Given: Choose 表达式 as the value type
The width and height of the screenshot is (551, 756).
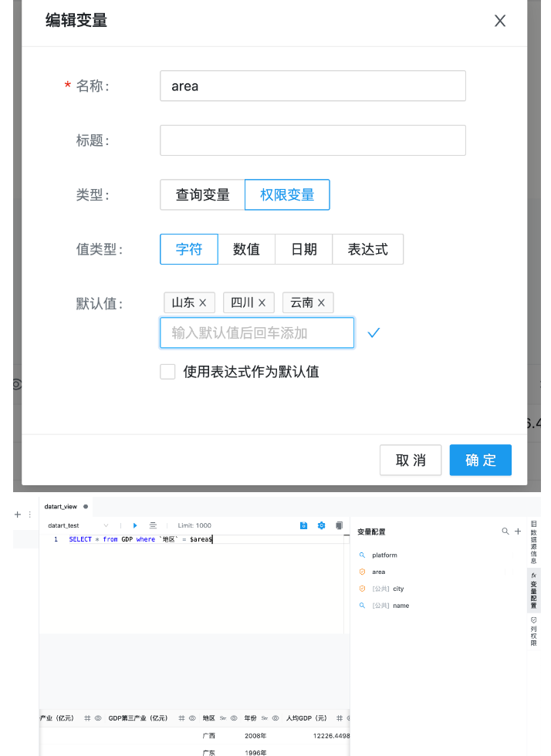Looking at the screenshot, I should click(367, 249).
